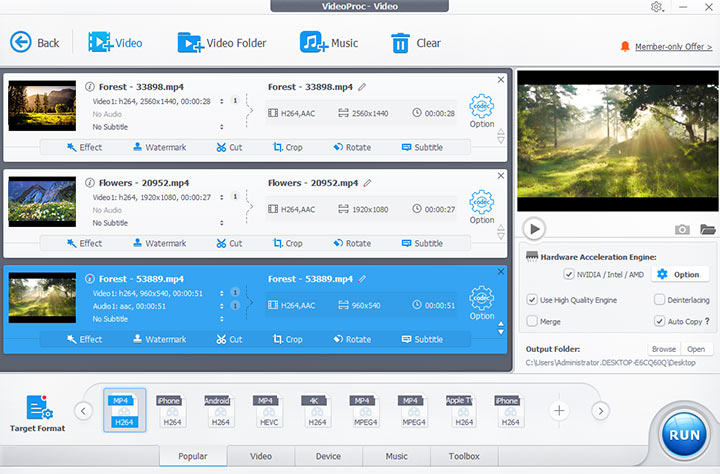Cut the Forest - 53889.mp4 video

pos(229,339)
